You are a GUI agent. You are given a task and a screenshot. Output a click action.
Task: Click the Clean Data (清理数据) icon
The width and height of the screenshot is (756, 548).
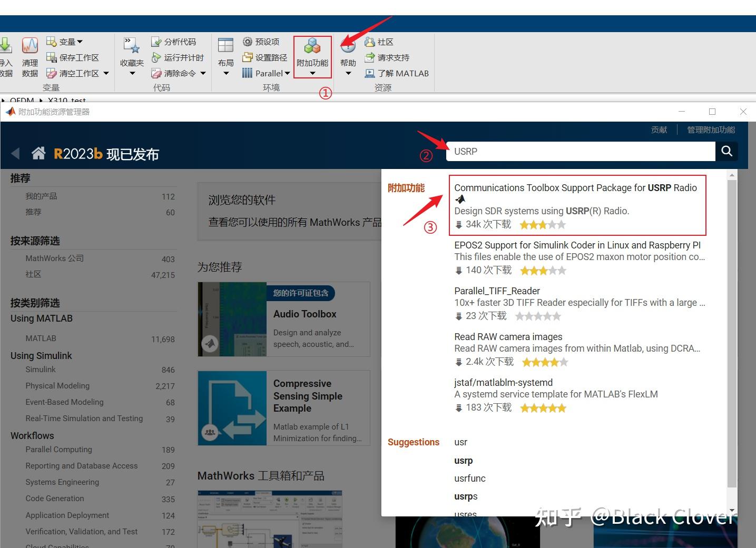point(30,46)
